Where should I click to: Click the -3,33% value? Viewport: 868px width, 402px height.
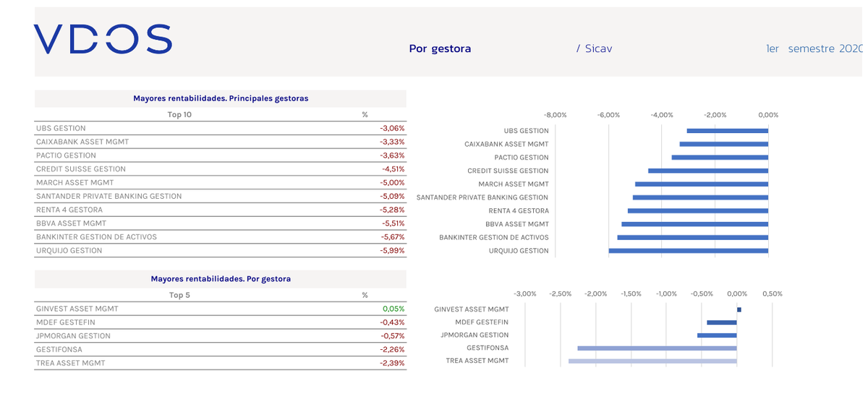click(392, 142)
